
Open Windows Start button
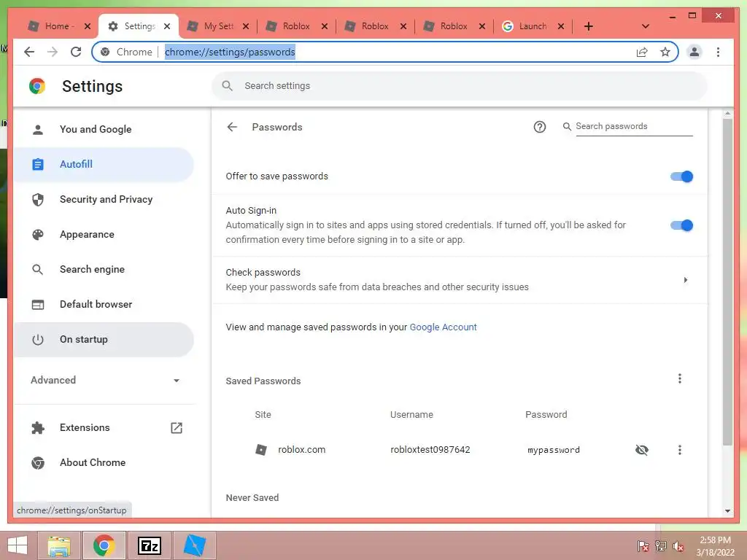(x=18, y=545)
